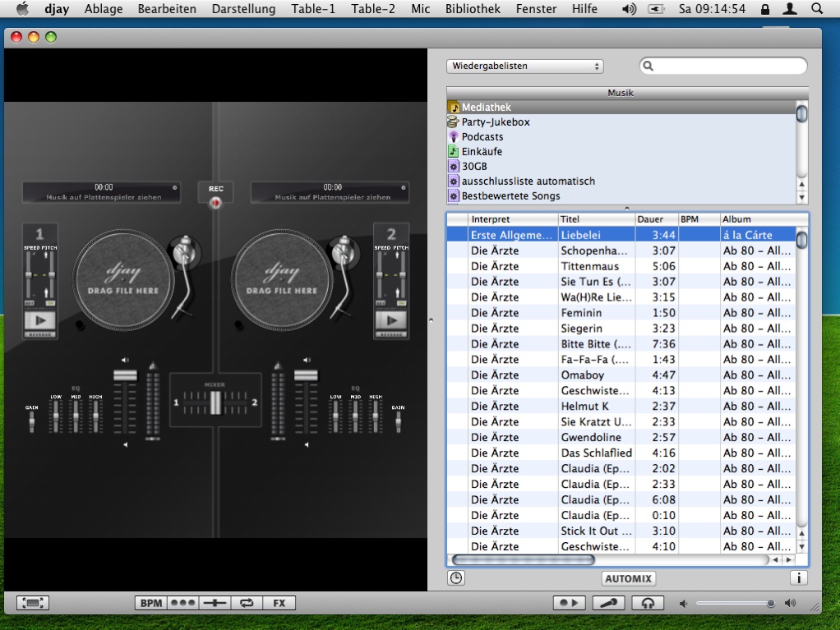840x630 pixels.
Task: Click the low-volume speaker icon
Action: (x=684, y=604)
